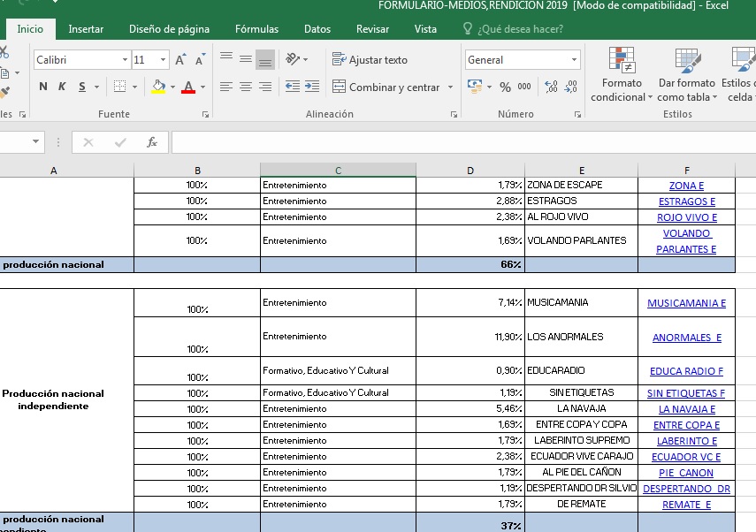Viewport: 756px width, 532px height.
Task: Click the percent style icon
Action: 505,87
